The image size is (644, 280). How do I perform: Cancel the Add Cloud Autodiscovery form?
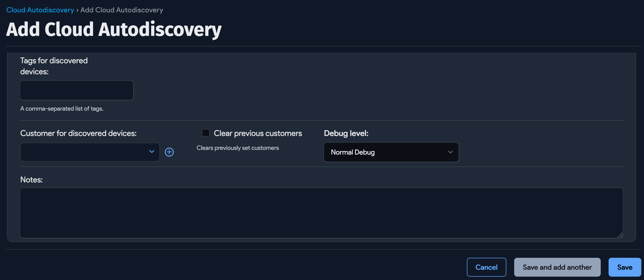[x=486, y=267]
